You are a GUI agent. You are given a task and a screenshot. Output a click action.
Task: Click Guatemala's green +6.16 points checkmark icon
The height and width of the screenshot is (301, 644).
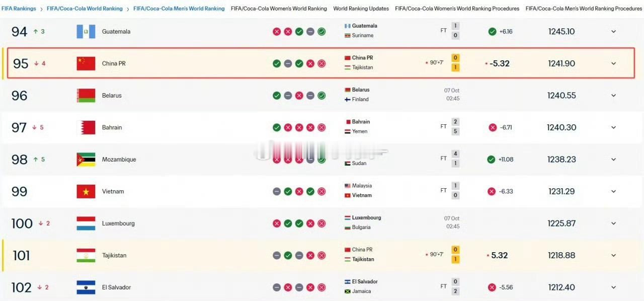pos(492,32)
